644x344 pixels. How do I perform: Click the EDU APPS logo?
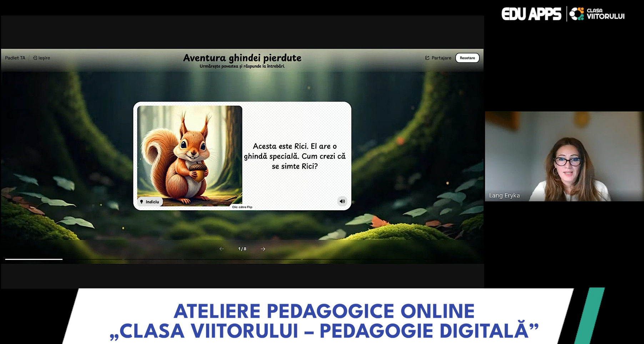(x=531, y=14)
